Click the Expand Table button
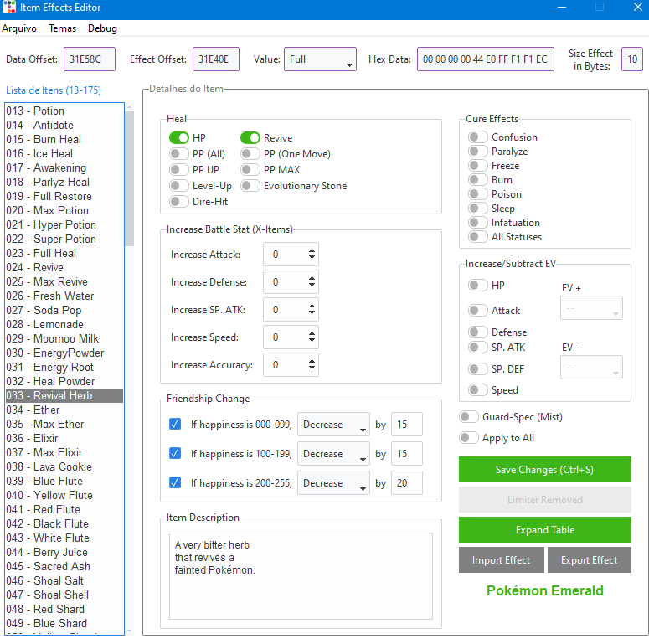Viewport: 649px width, 644px height. [x=544, y=530]
